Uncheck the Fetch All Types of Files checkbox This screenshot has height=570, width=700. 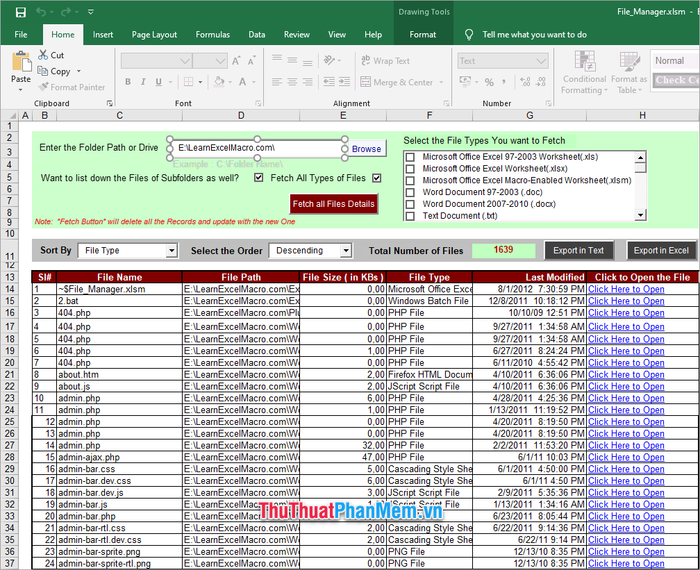(377, 178)
